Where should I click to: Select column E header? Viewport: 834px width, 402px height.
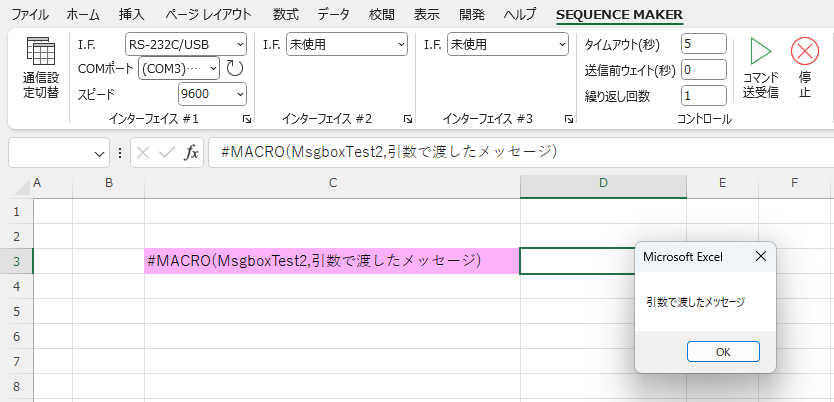(722, 183)
